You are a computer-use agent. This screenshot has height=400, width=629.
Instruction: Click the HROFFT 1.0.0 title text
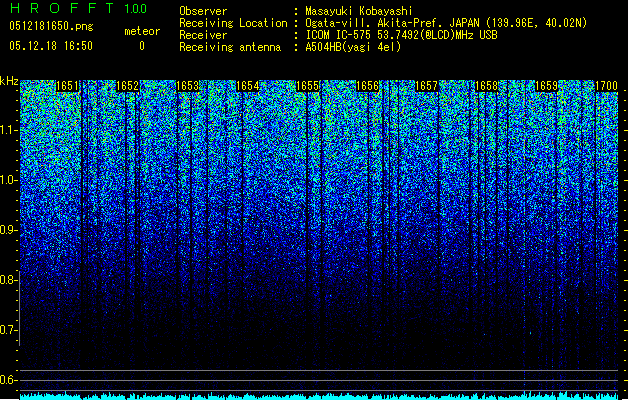[78, 8]
